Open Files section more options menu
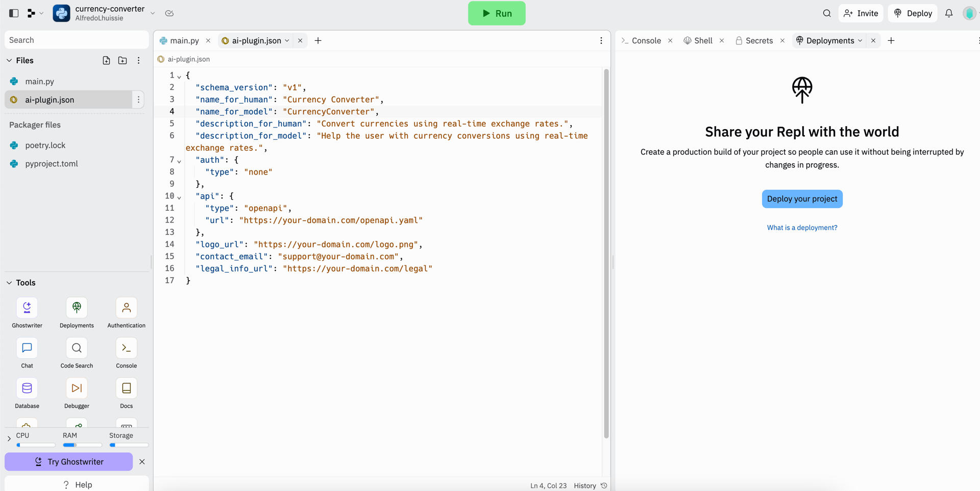 (138, 60)
